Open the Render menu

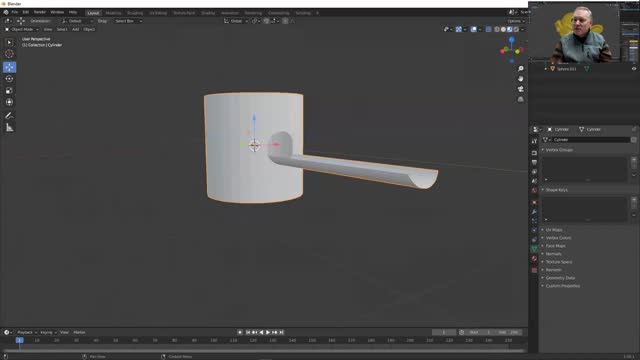[x=40, y=12]
